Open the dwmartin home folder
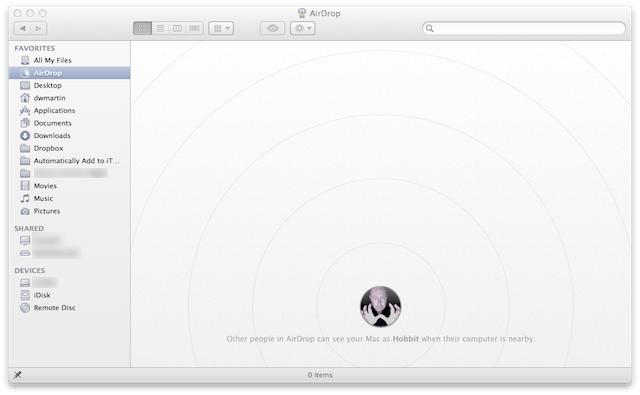This screenshot has height=395, width=640. [x=69, y=98]
